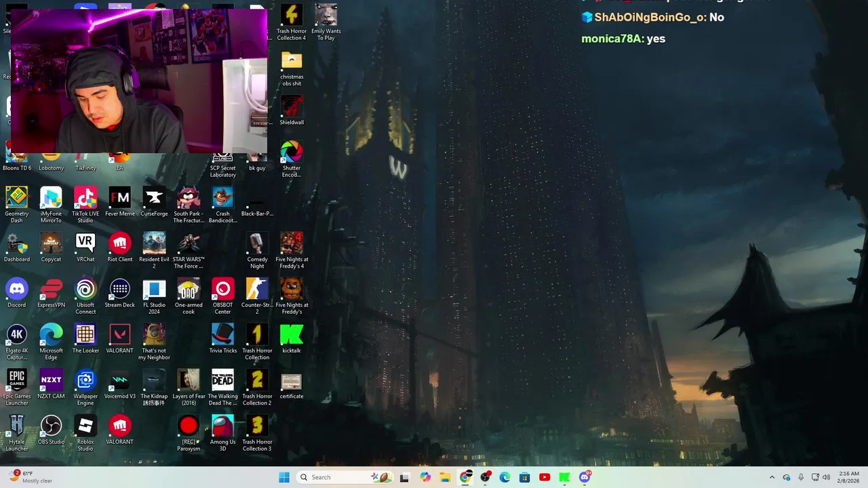This screenshot has height=488, width=868.
Task: Select the Comedy Night microphone icon
Action: tap(257, 251)
